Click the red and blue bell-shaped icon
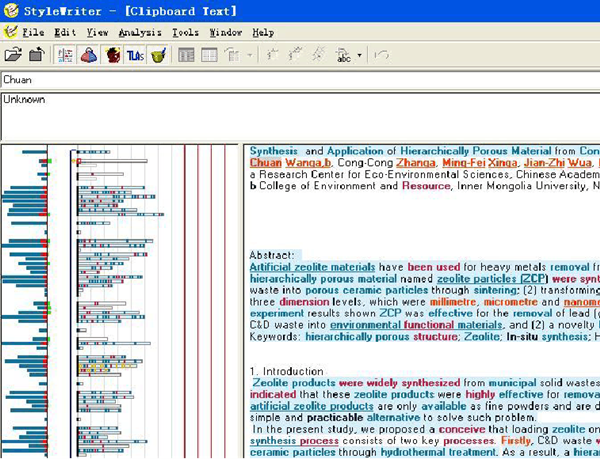Screen dimensions: 600x462 pos(88,54)
